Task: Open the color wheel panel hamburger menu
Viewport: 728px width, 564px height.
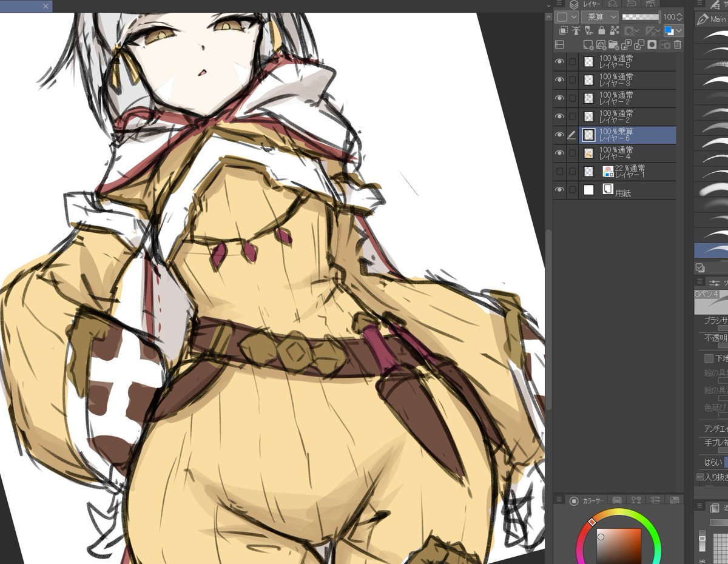Action: tap(559, 499)
